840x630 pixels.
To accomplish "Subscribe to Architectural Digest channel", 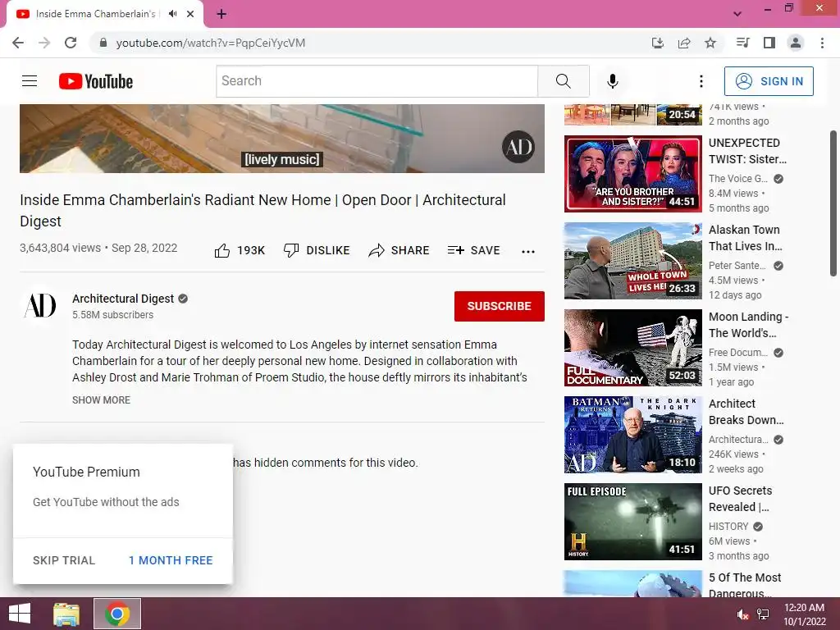I will [x=500, y=306].
